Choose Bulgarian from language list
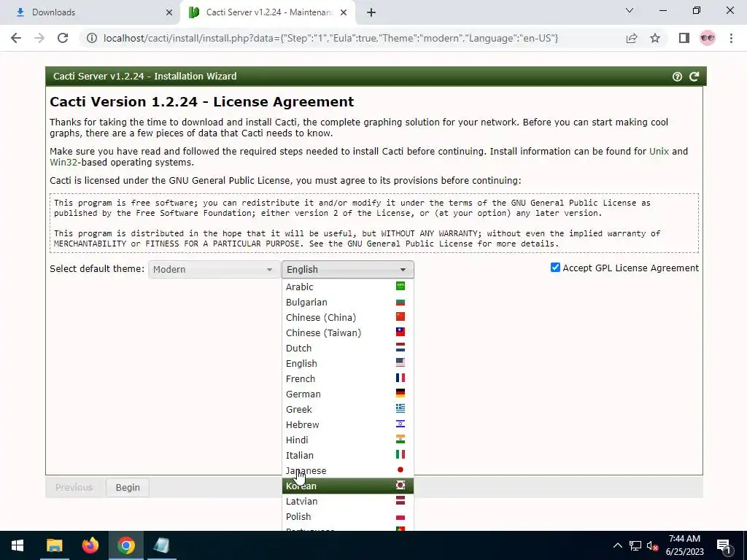The height and width of the screenshot is (560, 747). pos(348,302)
